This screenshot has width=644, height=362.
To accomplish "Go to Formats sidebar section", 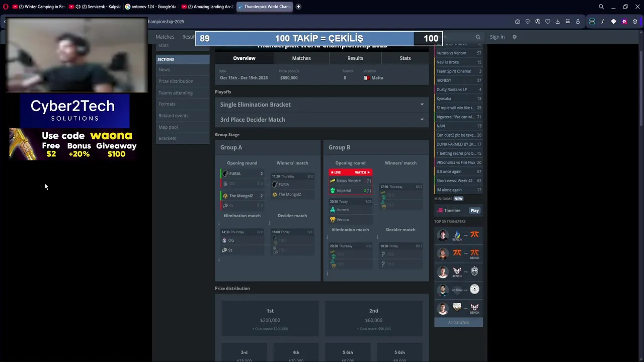I will coord(167,104).
